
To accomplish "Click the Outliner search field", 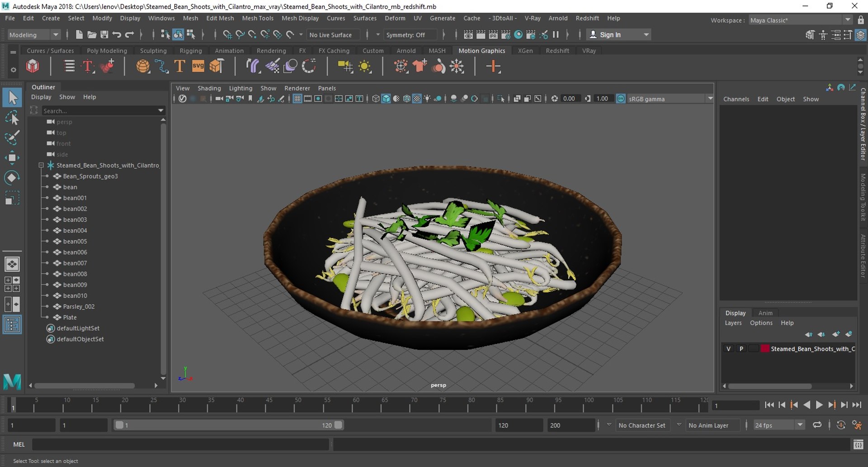I will click(103, 110).
